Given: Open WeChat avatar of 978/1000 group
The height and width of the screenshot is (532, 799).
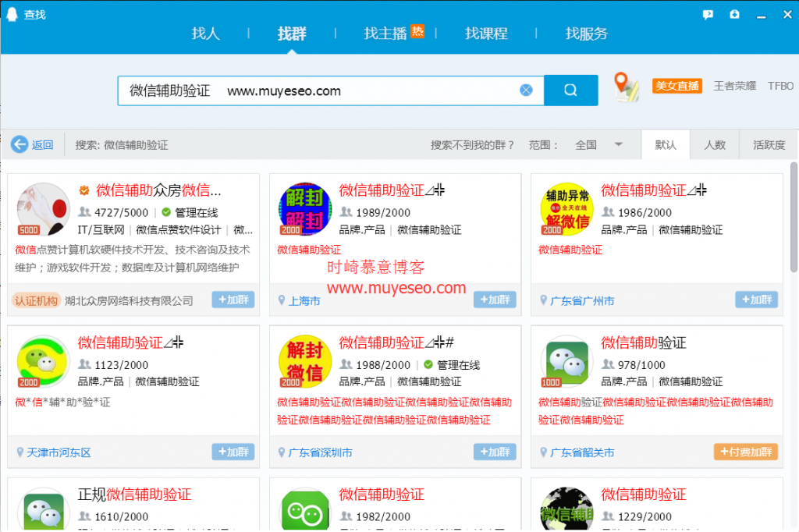Looking at the screenshot, I should (x=566, y=361).
